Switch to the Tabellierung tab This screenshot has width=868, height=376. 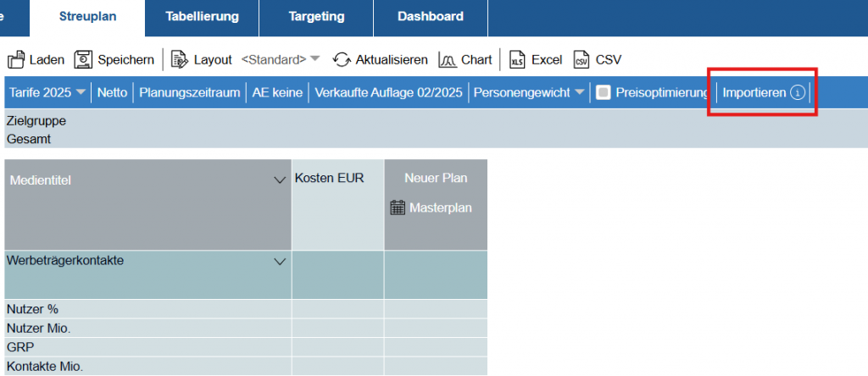pos(202,16)
